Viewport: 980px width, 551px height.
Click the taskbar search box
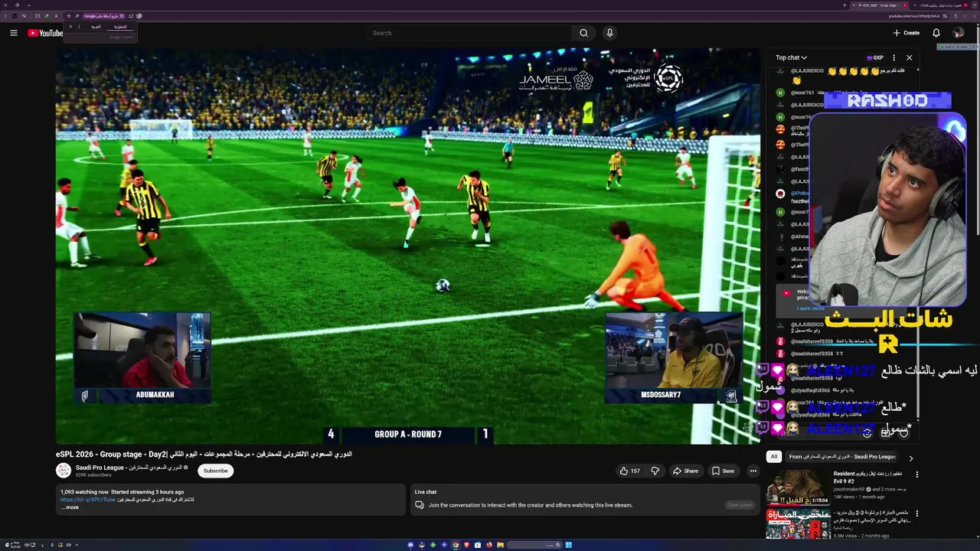[x=534, y=545]
